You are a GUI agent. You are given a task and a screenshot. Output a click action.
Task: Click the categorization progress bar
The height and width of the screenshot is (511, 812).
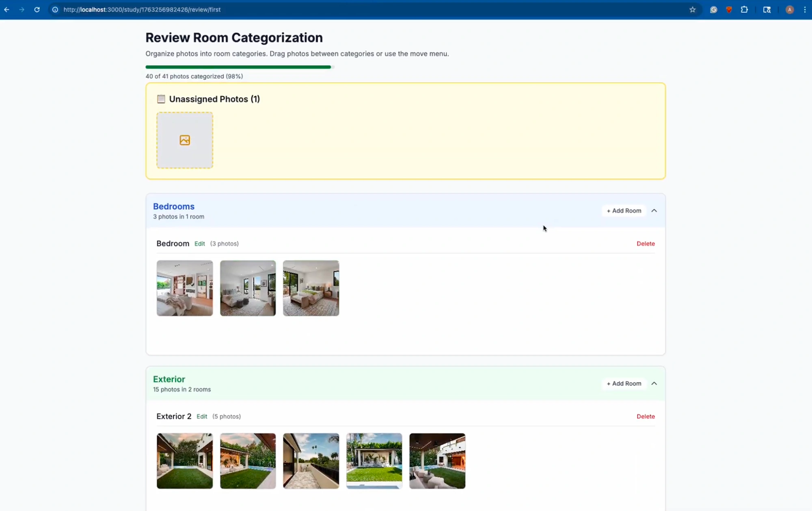coord(240,67)
